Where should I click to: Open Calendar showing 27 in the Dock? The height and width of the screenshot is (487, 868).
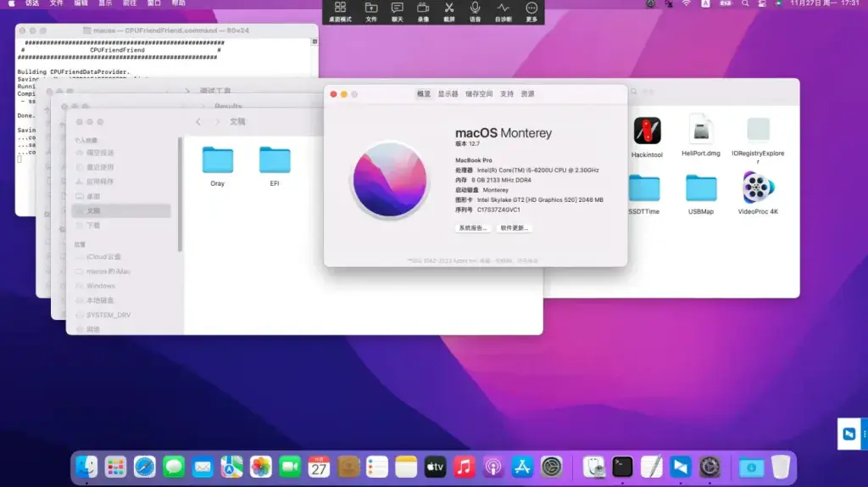319,467
